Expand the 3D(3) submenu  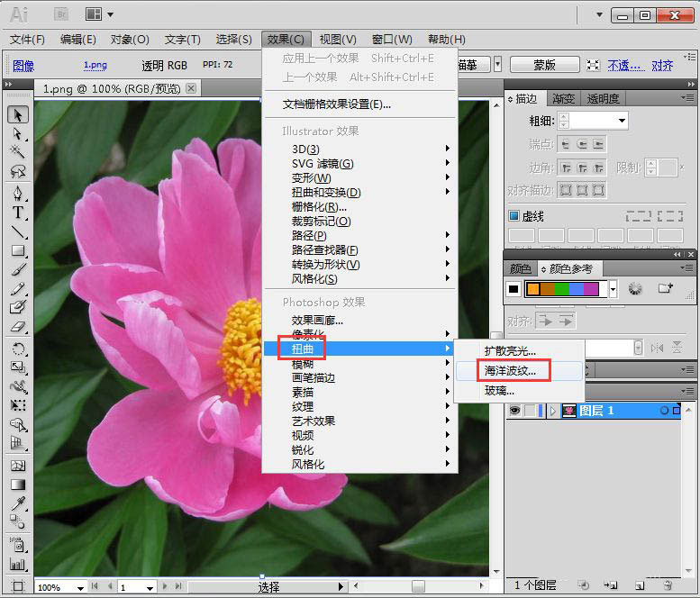[361, 149]
